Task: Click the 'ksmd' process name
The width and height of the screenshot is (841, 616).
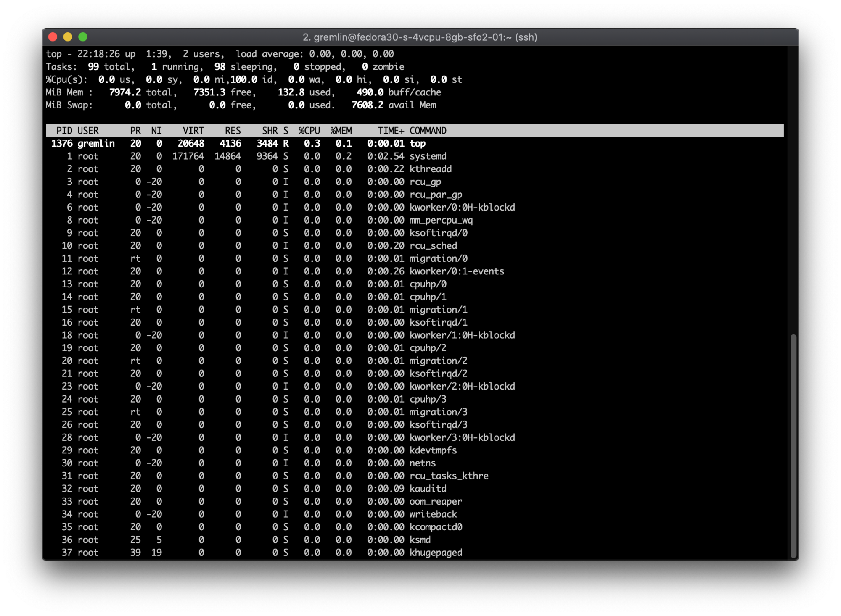Action: point(420,540)
